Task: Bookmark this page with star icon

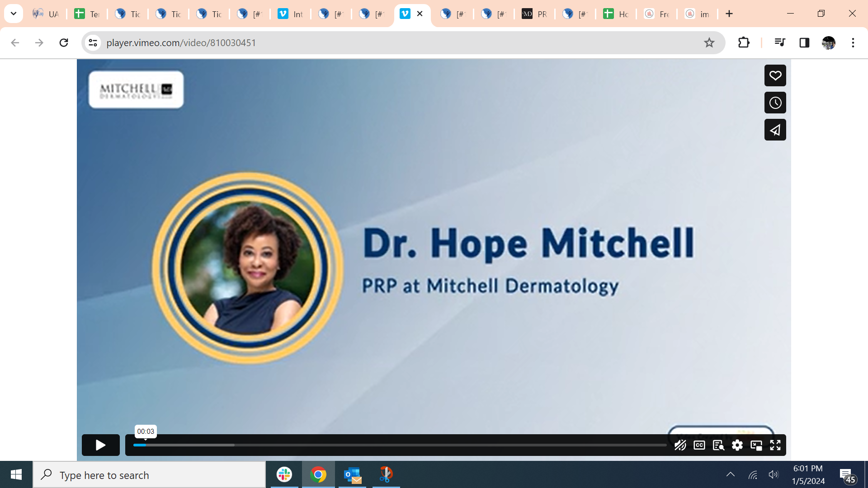Action: coord(709,42)
